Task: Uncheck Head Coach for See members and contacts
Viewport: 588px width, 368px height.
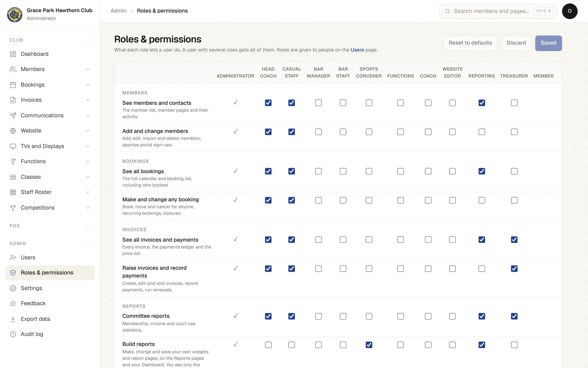Action: pos(268,103)
